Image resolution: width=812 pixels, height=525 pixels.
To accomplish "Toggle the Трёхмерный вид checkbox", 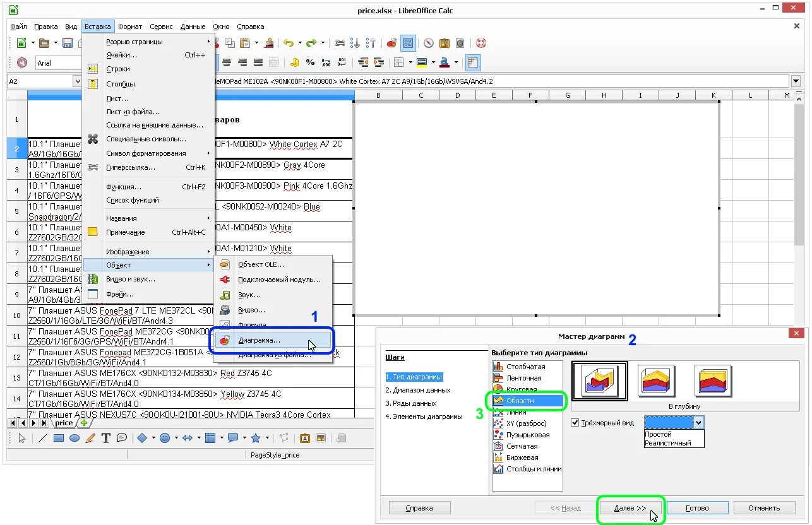I will (x=575, y=423).
